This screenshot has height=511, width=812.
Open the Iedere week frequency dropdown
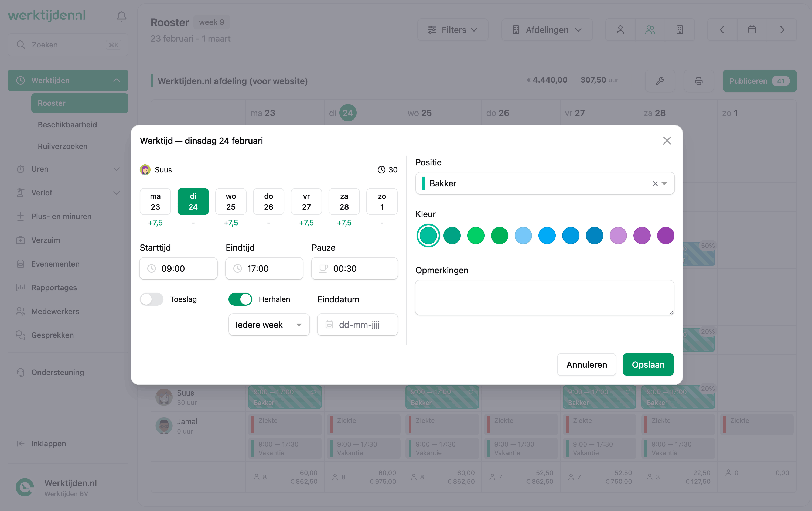tap(269, 325)
